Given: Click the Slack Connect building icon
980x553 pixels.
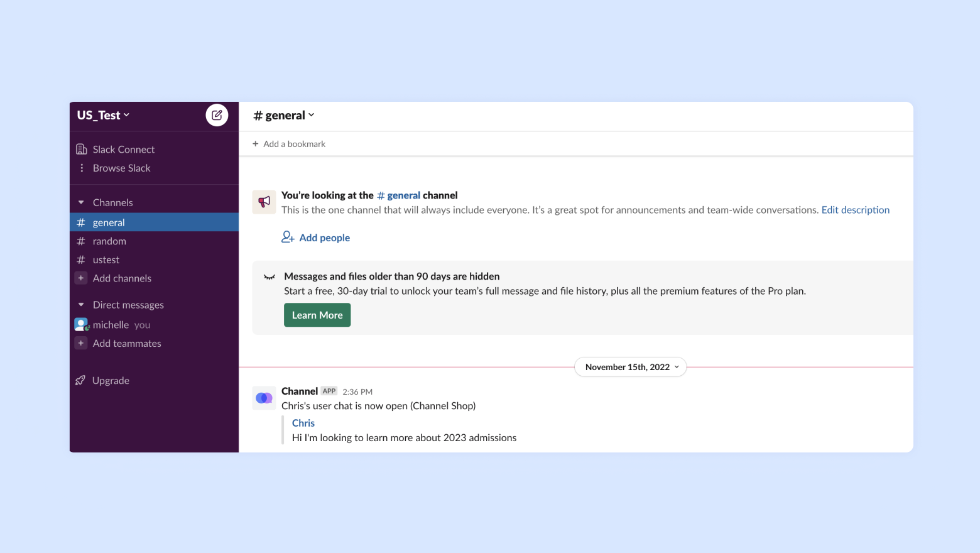Looking at the screenshot, I should (82, 150).
